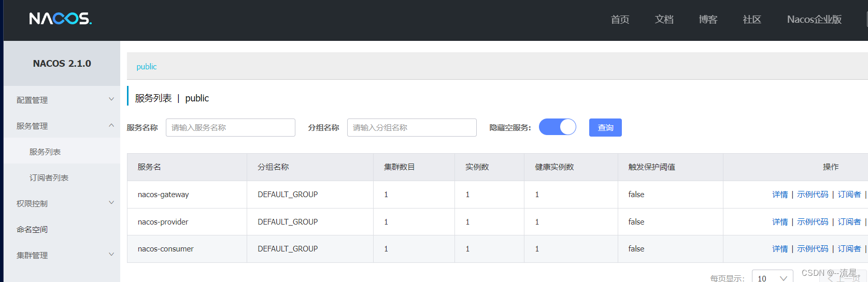Click DEFAULT_GROUP in the nacos-provider row
Image resolution: width=868 pixels, height=282 pixels.
pos(288,222)
